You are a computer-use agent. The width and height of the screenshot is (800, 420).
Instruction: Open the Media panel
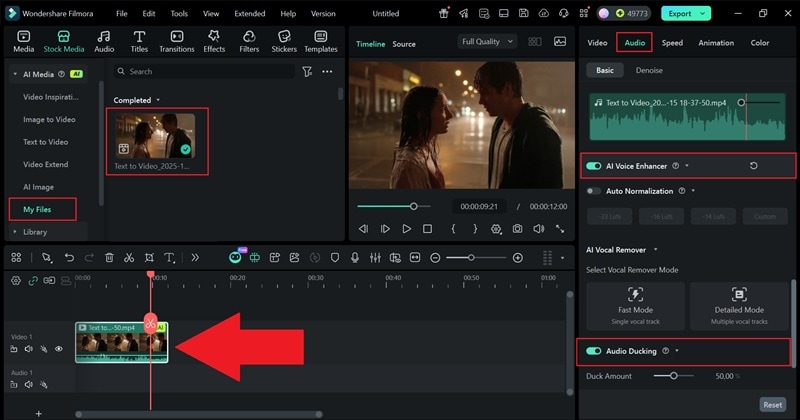(x=23, y=41)
